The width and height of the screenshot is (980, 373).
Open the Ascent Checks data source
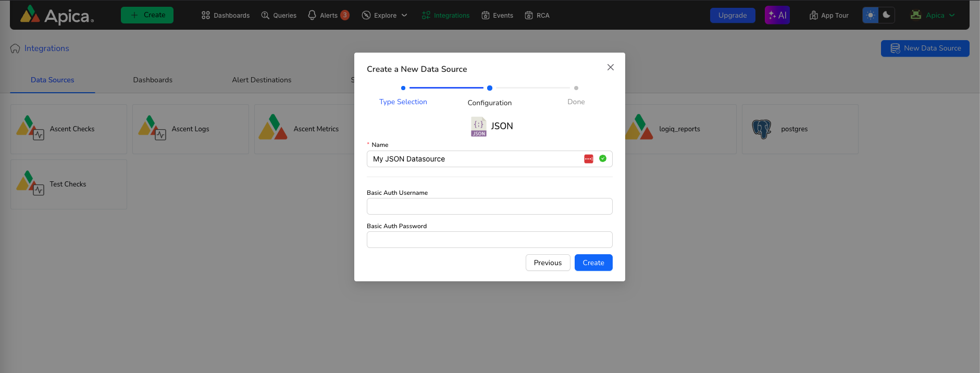click(x=69, y=129)
